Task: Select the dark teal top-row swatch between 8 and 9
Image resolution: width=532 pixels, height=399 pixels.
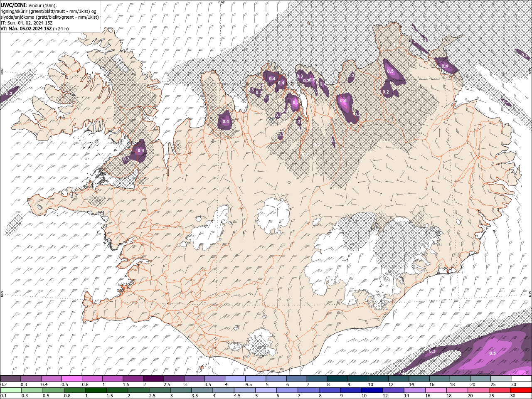Action: pos(337,379)
